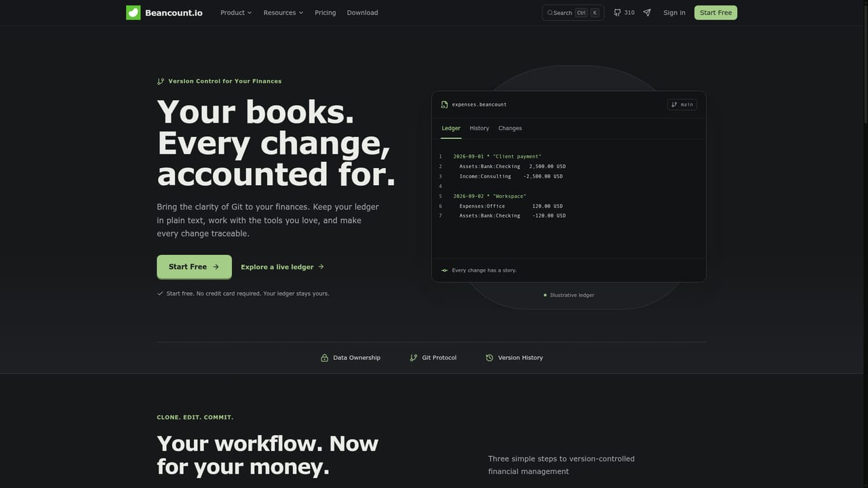Click the magnifying glass search icon

point(550,13)
